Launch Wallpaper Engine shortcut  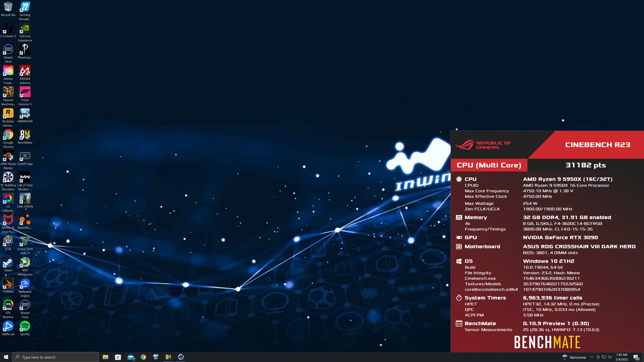pos(25,288)
